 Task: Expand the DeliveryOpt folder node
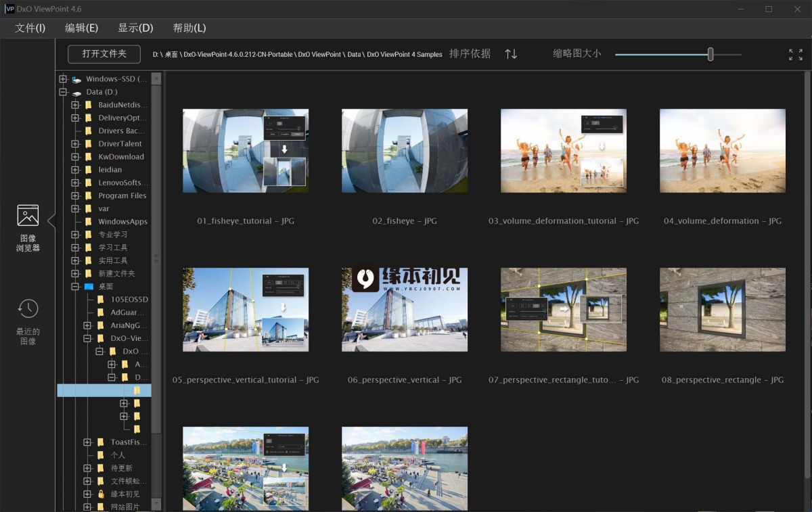75,118
